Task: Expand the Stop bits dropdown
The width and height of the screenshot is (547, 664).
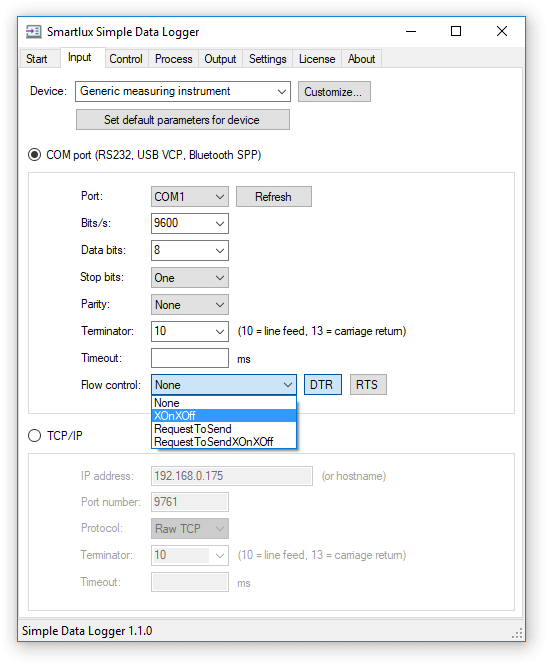Action: click(190, 277)
